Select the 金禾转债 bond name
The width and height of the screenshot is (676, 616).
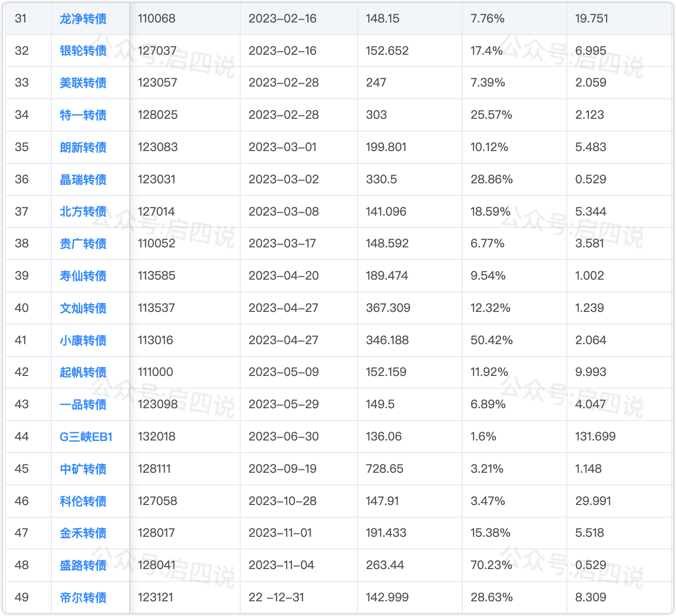(x=83, y=533)
